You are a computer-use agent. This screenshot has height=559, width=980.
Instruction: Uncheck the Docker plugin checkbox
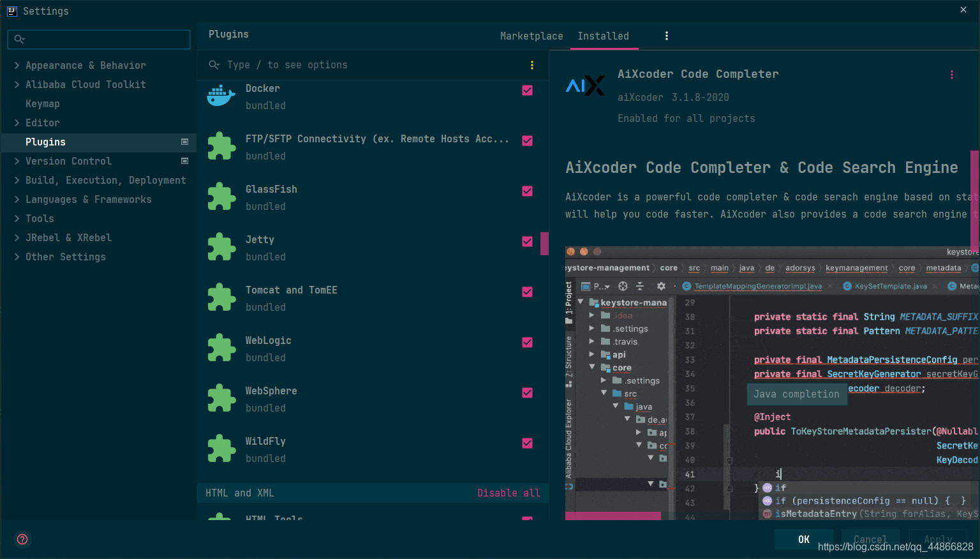pyautogui.click(x=527, y=90)
